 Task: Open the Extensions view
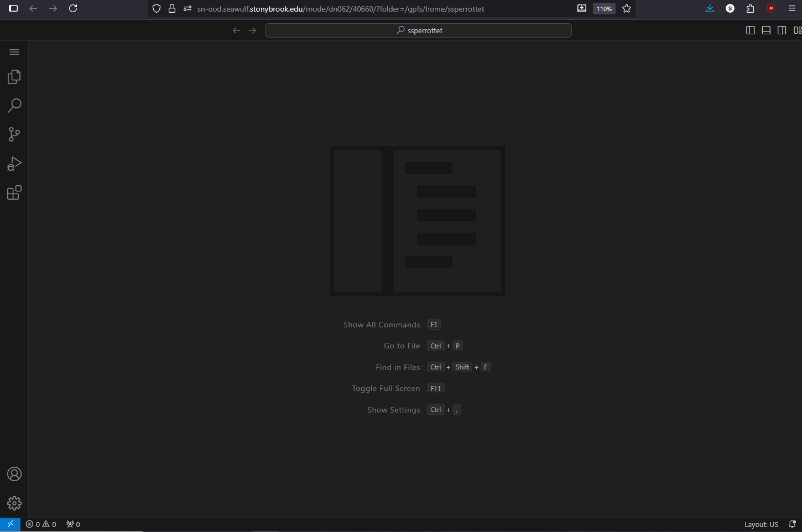tap(14, 192)
